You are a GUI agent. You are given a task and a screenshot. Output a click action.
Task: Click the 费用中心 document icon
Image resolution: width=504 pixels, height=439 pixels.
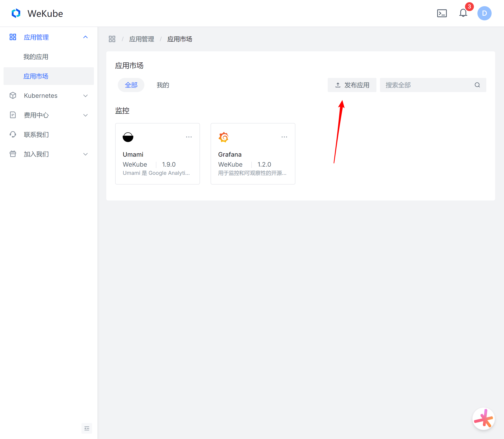[13, 115]
